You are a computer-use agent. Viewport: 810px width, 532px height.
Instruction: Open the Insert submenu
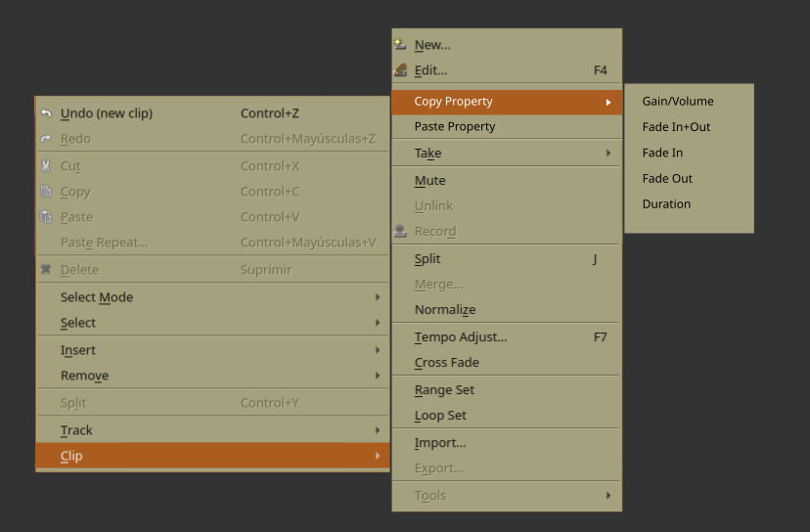pos(213,350)
